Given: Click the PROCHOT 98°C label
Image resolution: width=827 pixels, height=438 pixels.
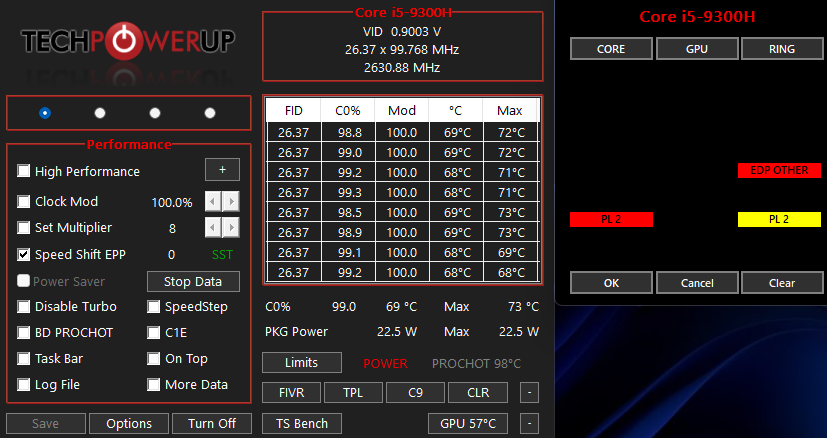Looking at the screenshot, I should click(x=476, y=364).
